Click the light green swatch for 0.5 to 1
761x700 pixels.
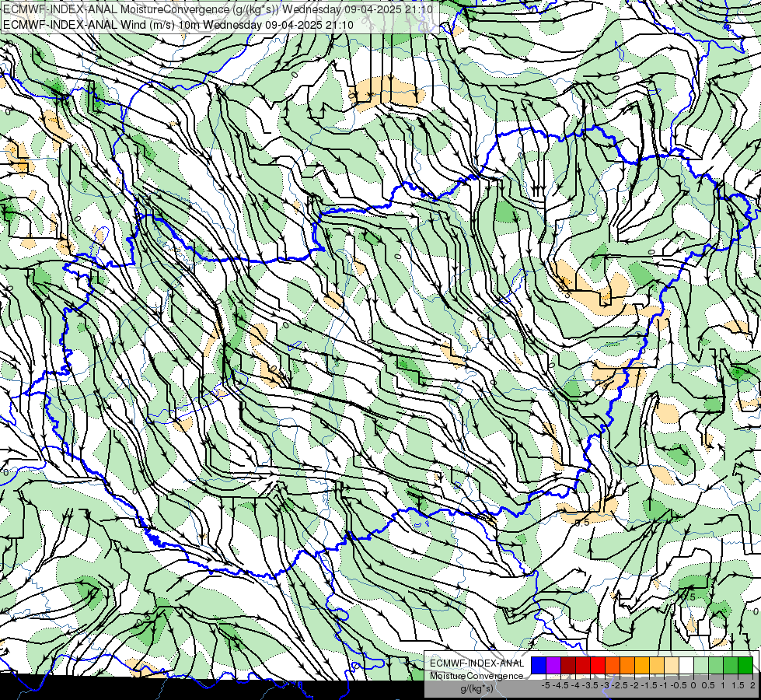point(716,665)
